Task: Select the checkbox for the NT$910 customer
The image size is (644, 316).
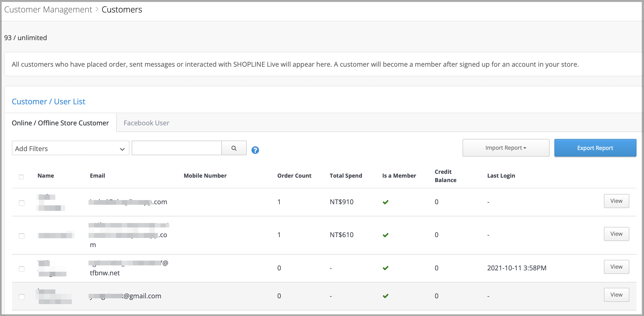Action: click(22, 203)
